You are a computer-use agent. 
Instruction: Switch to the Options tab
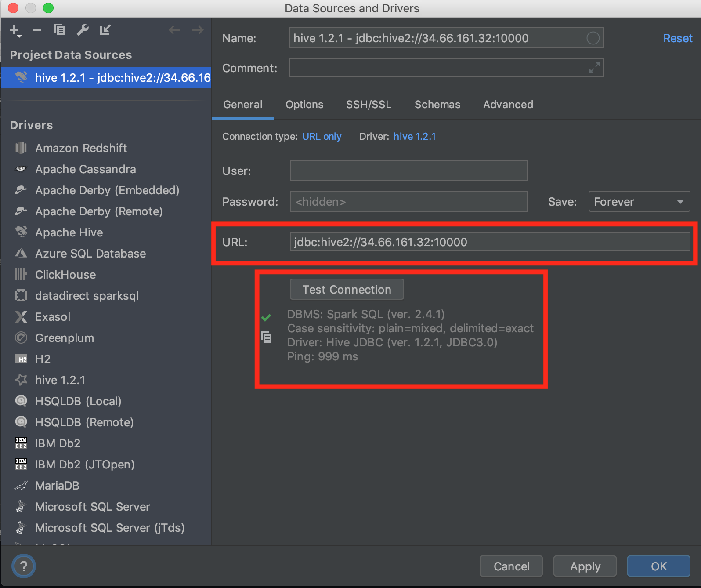tap(304, 105)
